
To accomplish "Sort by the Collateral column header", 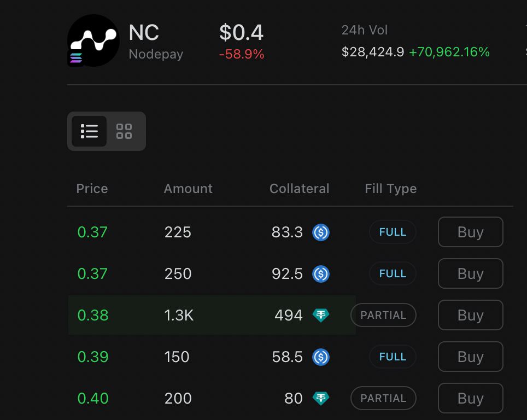I will (299, 189).
